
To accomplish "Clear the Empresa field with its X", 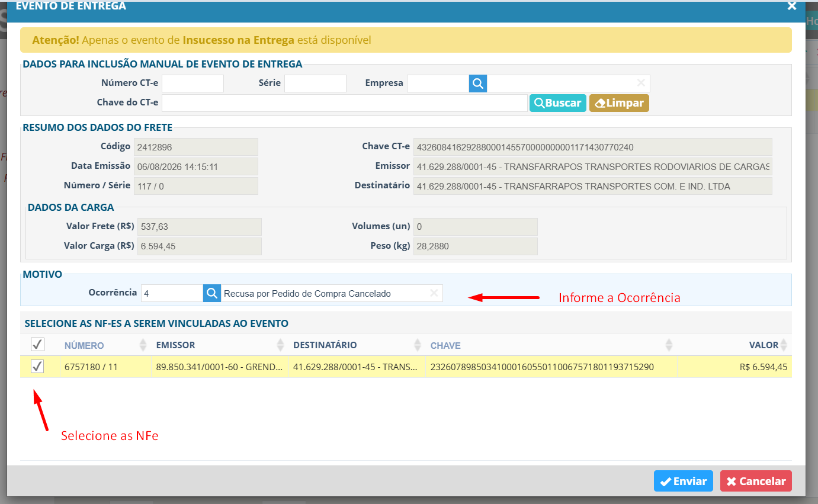I will click(641, 84).
